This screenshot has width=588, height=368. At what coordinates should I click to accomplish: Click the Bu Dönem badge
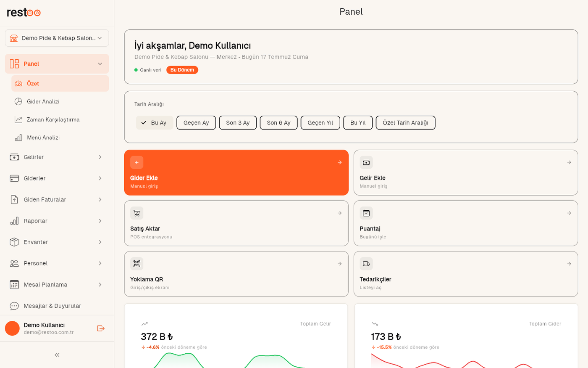[182, 70]
